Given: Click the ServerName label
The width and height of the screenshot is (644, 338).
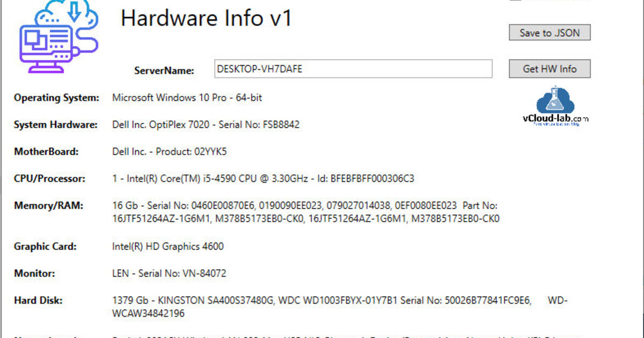Looking at the screenshot, I should [164, 70].
